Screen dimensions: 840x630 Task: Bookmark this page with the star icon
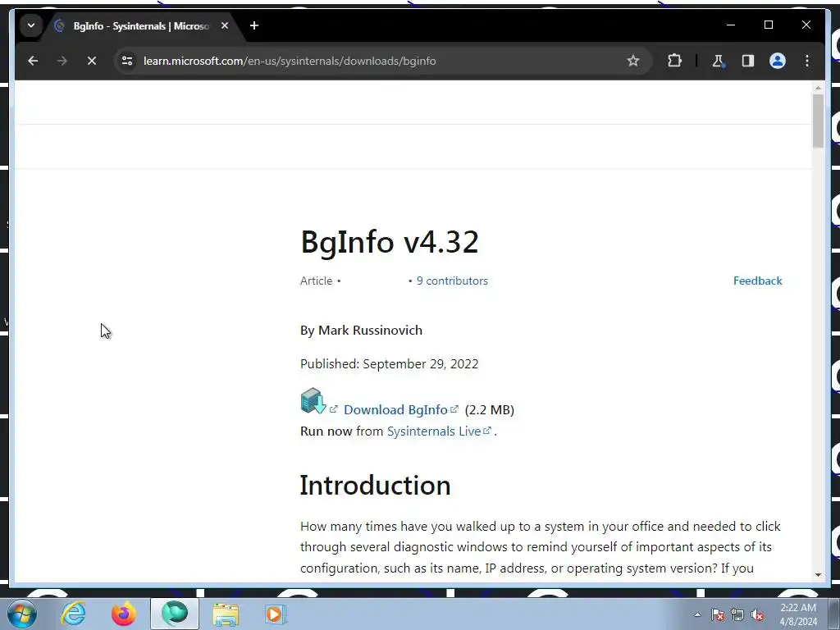point(633,61)
